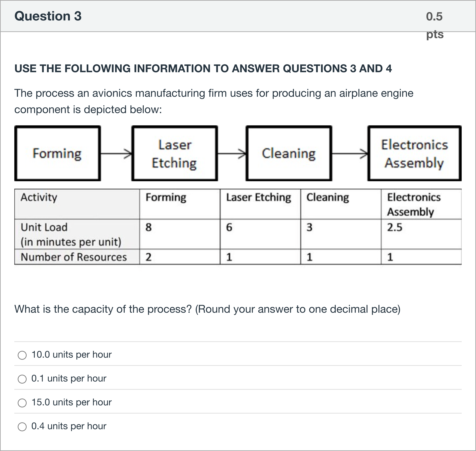Click the Forming unit load value 8

tap(148, 227)
